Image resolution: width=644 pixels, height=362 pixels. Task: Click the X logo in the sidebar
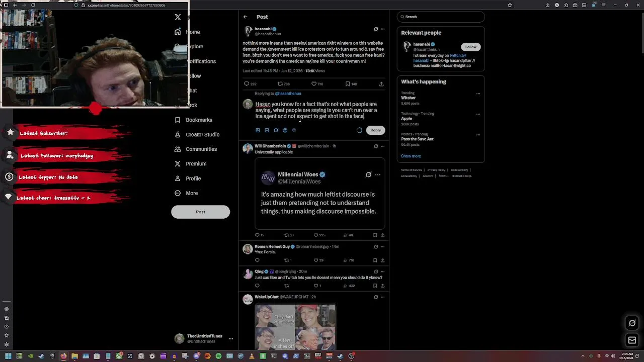[x=178, y=17]
